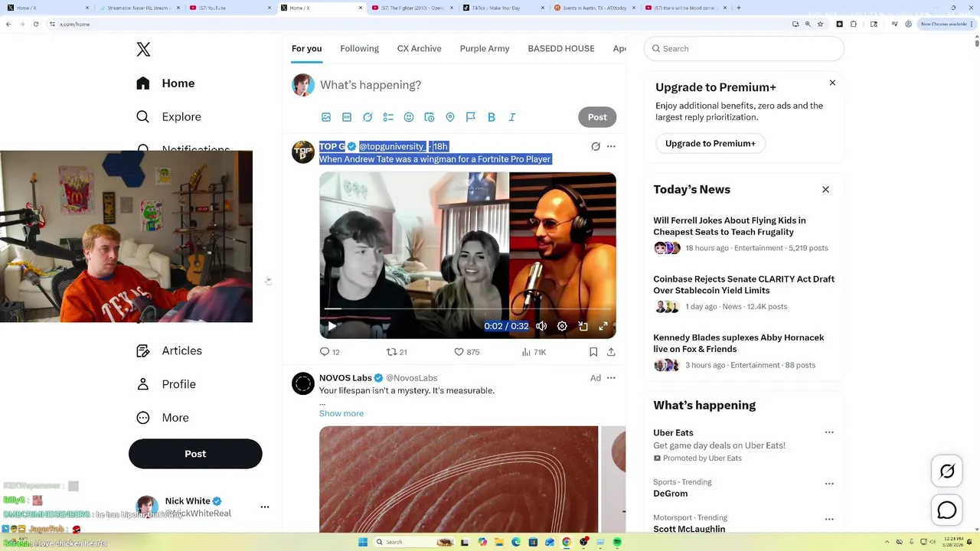The height and width of the screenshot is (551, 980).
Task: Dismiss the Upgrade to Premium+ card
Action: pyautogui.click(x=832, y=83)
